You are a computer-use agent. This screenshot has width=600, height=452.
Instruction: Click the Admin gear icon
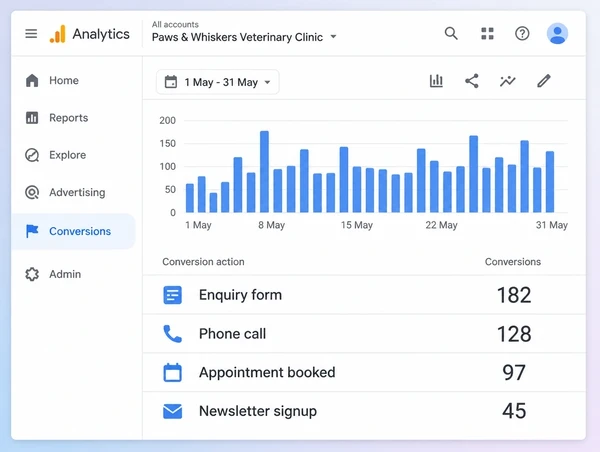point(32,274)
